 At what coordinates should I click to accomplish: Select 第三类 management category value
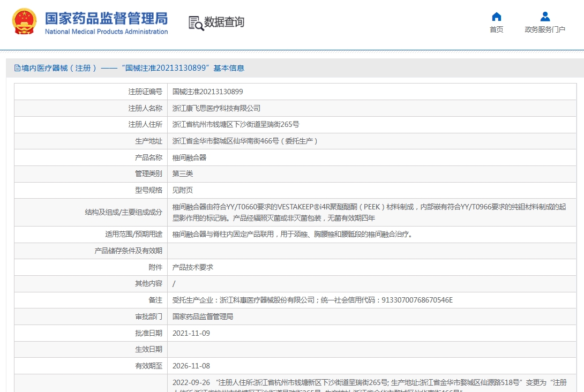tap(183, 174)
